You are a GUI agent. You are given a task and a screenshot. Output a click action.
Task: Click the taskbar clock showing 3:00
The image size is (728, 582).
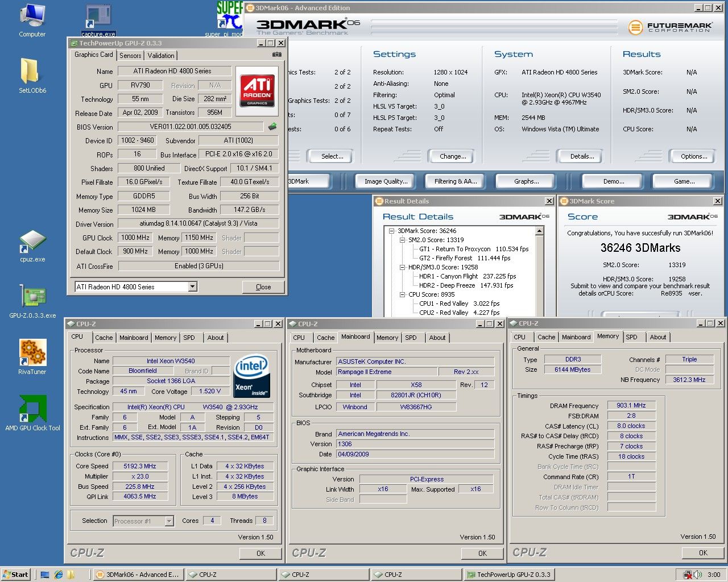(714, 575)
